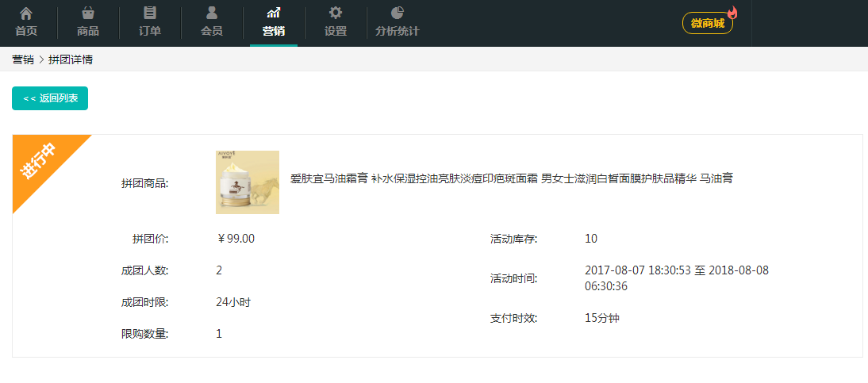Viewport: 868px width, 383px height.
Task: Select the 24小时 group time limit value
Action: pos(233,302)
